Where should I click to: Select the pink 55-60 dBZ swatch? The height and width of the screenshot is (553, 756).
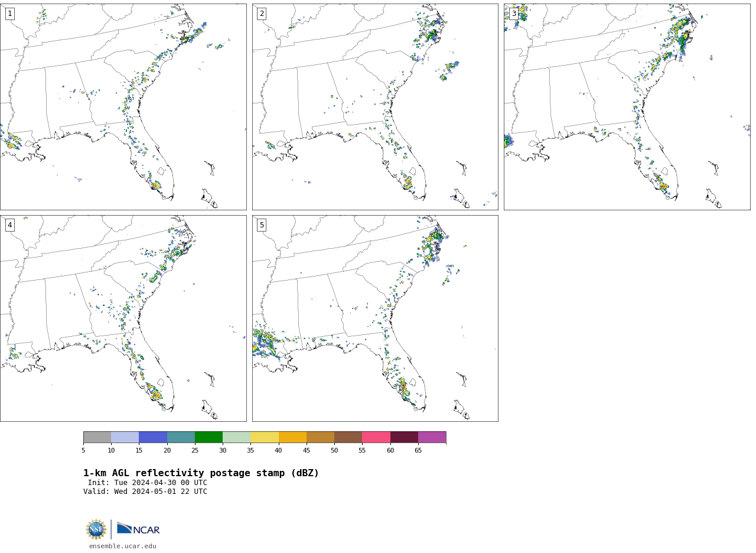[x=376, y=437]
